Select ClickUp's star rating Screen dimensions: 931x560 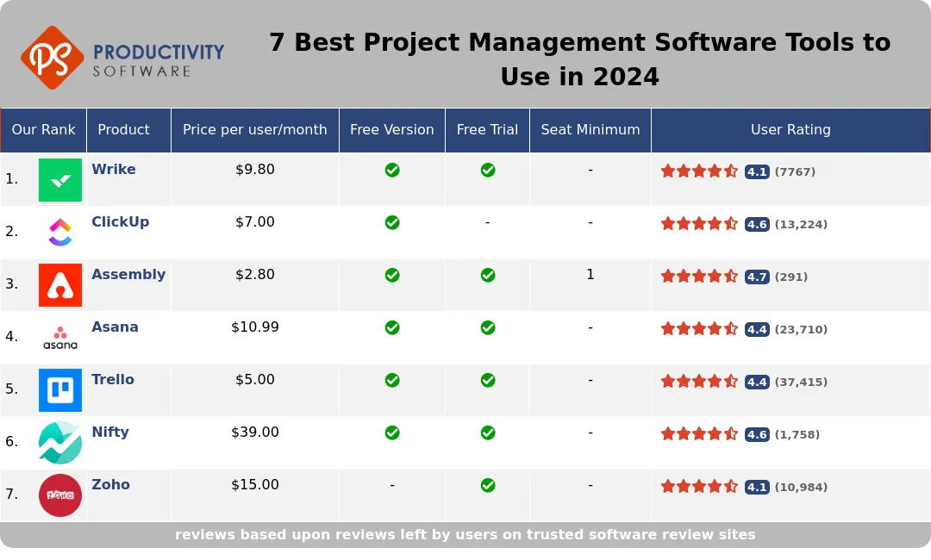point(699,224)
